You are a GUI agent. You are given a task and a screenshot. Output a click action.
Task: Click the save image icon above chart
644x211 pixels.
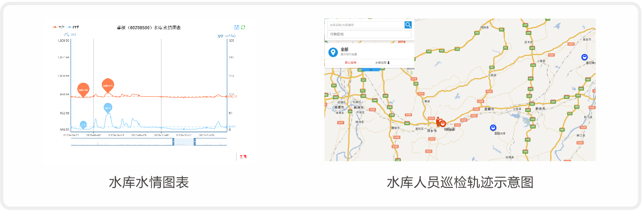point(237,28)
